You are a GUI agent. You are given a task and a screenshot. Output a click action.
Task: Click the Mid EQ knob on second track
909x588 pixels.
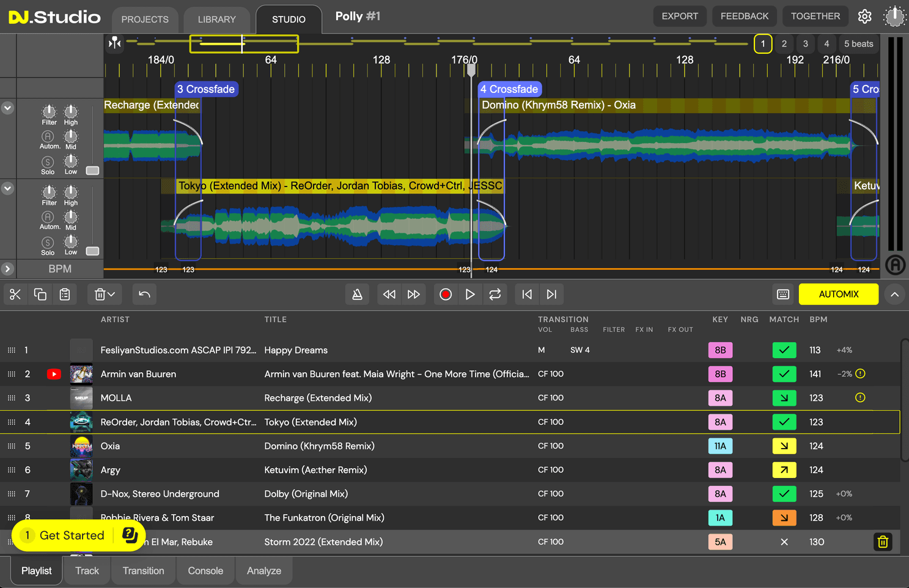click(x=71, y=216)
